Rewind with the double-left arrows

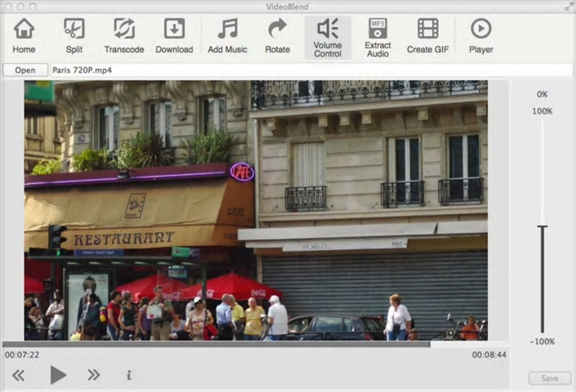coord(19,375)
